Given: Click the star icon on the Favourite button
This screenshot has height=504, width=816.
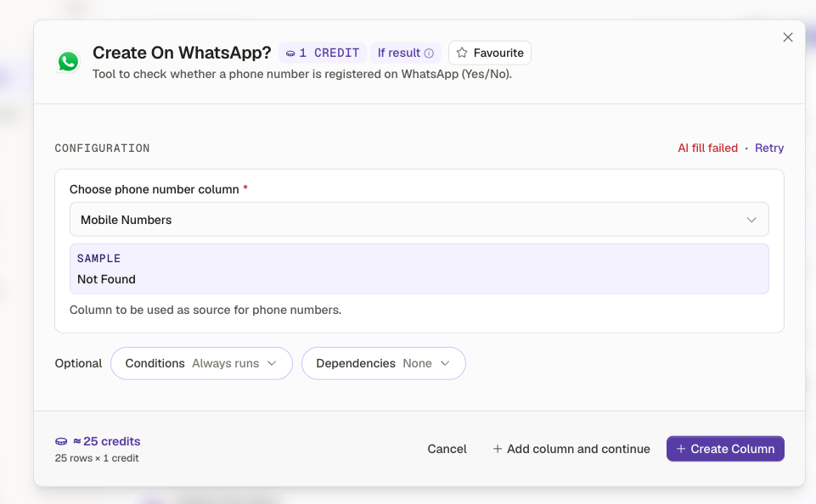Looking at the screenshot, I should click(x=462, y=53).
